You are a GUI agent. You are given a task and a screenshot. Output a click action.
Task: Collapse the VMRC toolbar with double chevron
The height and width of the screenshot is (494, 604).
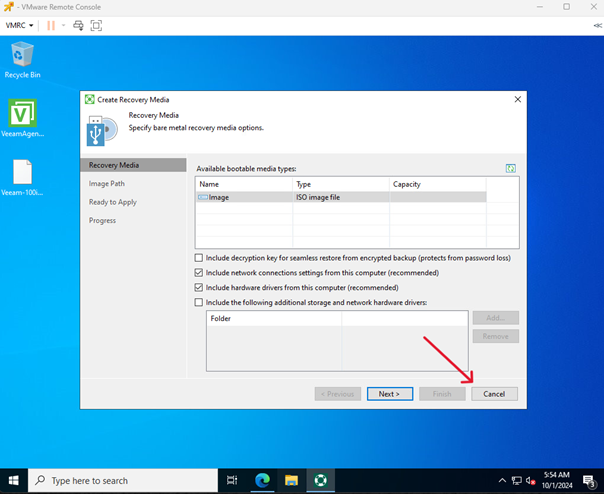tap(597, 24)
